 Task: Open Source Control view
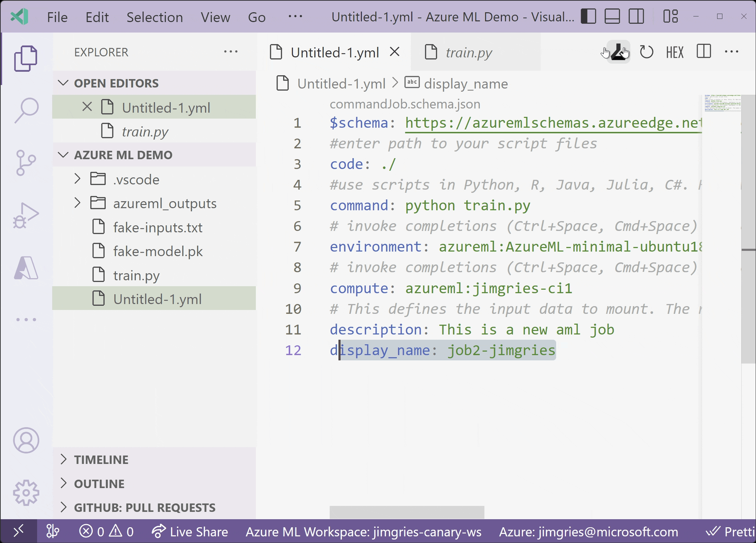(26, 163)
